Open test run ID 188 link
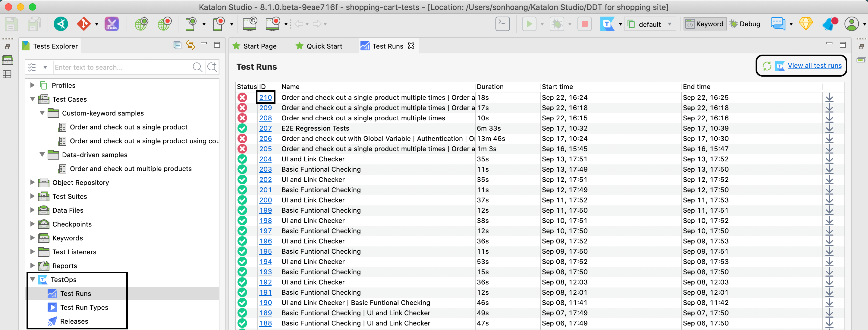Viewport: 868px width, 330px height. click(x=266, y=323)
